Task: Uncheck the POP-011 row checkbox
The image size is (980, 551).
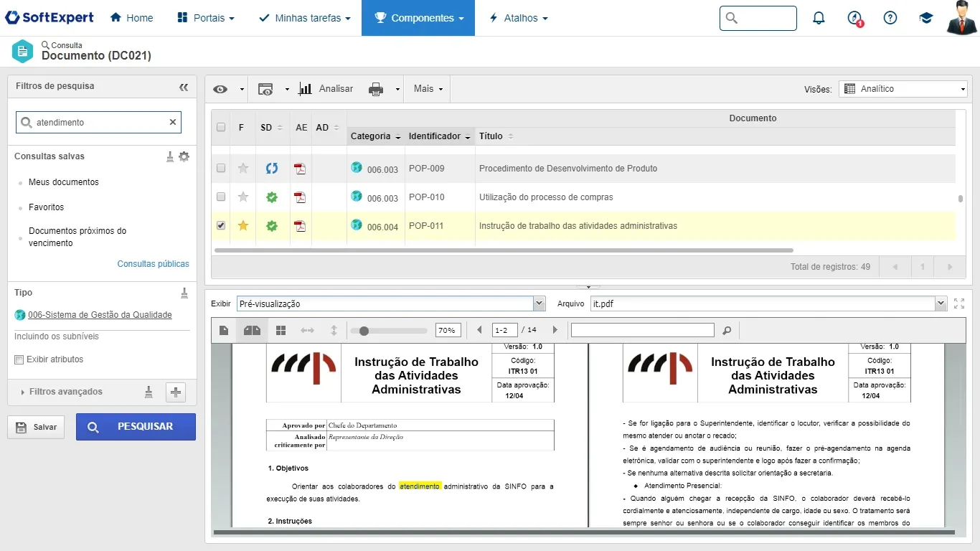Action: [x=221, y=225]
